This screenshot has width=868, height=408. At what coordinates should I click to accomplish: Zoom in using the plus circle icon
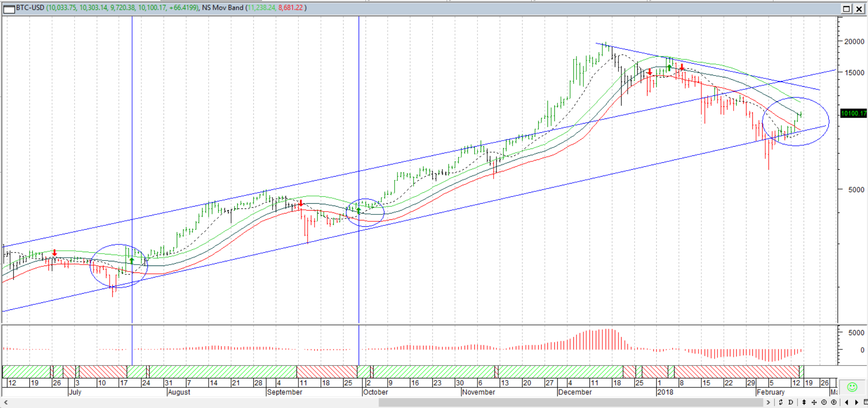pyautogui.click(x=833, y=402)
